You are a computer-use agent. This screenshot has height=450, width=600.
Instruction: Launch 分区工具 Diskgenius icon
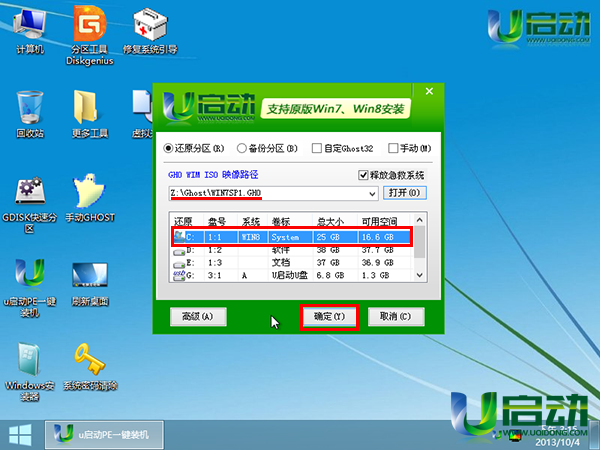(x=90, y=37)
